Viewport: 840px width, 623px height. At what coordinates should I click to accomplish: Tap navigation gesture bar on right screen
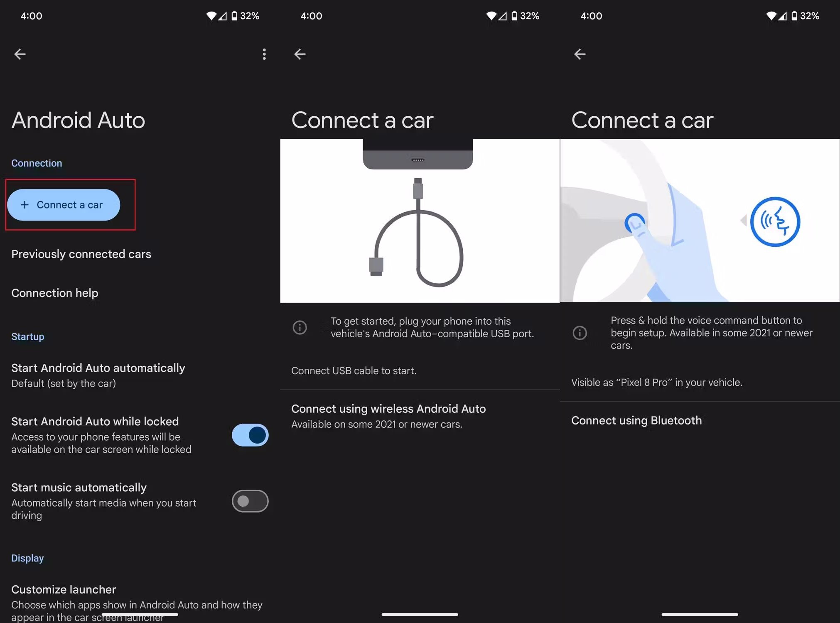point(700,614)
